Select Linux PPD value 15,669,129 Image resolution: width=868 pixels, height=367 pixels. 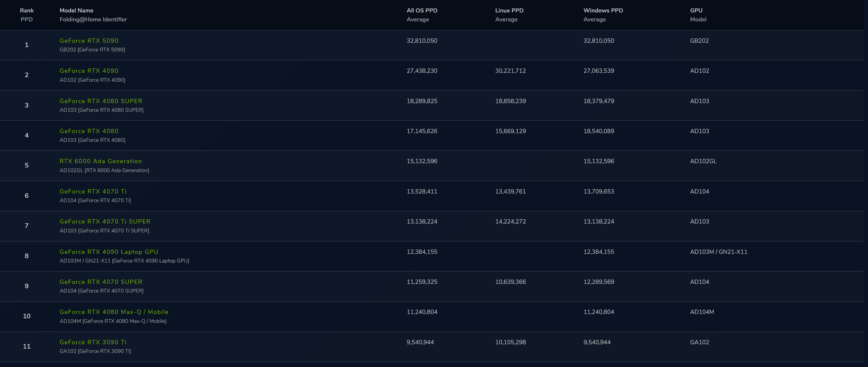[x=510, y=131]
